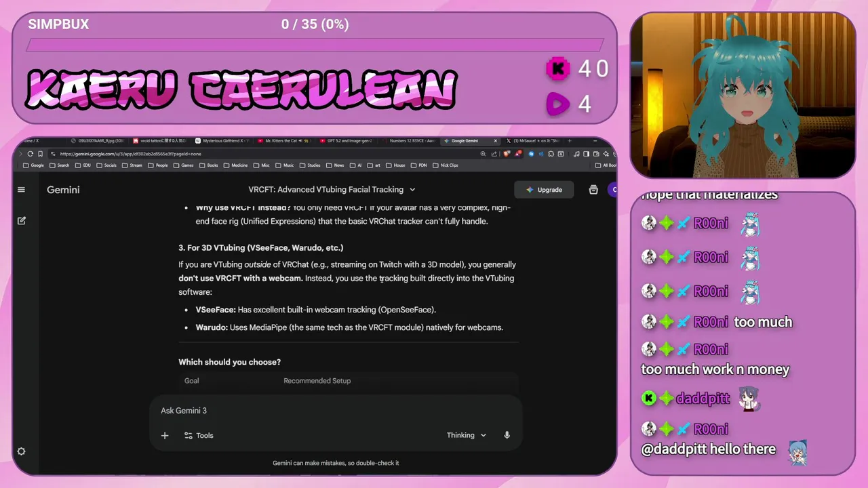Open the Brave Shields lion icon
The height and width of the screenshot is (488, 868).
coord(507,153)
